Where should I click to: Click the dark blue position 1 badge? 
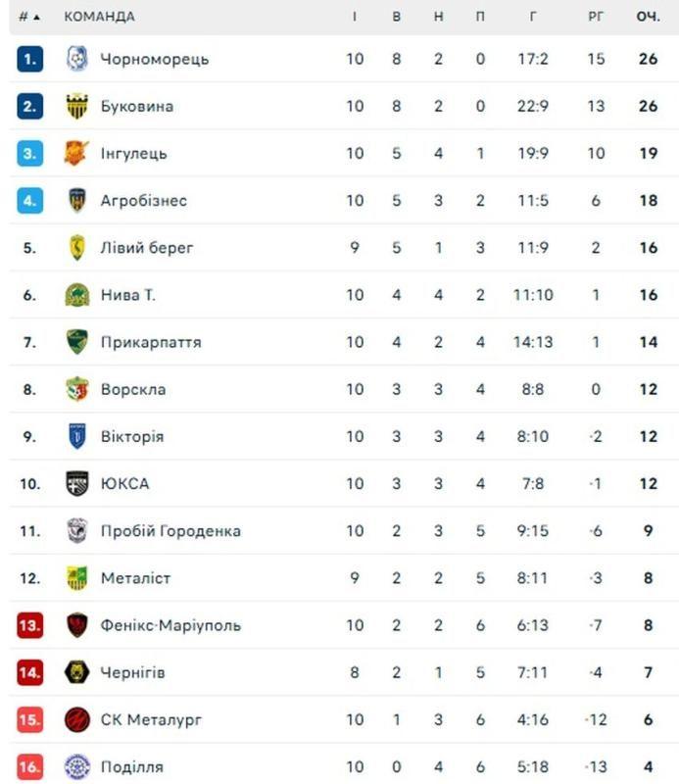30,59
